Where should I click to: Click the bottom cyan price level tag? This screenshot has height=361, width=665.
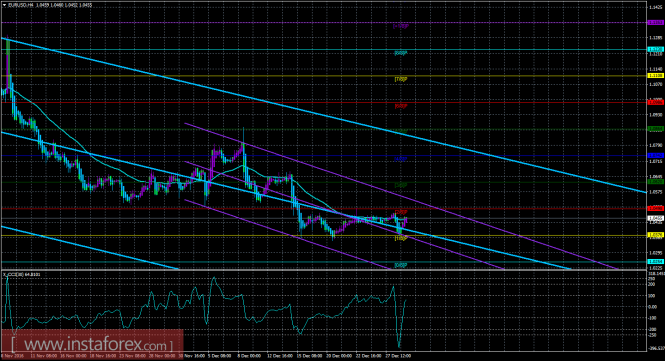[656, 262]
